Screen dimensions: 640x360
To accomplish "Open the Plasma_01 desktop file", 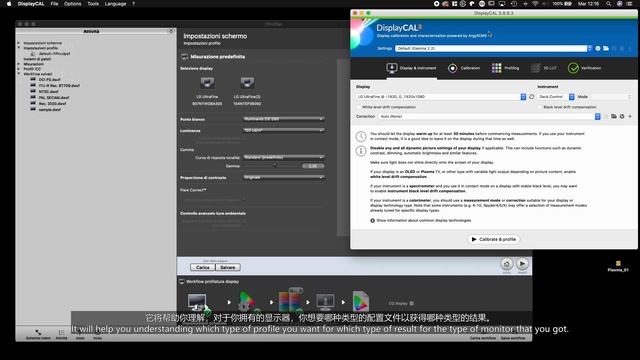I will coord(618,266).
